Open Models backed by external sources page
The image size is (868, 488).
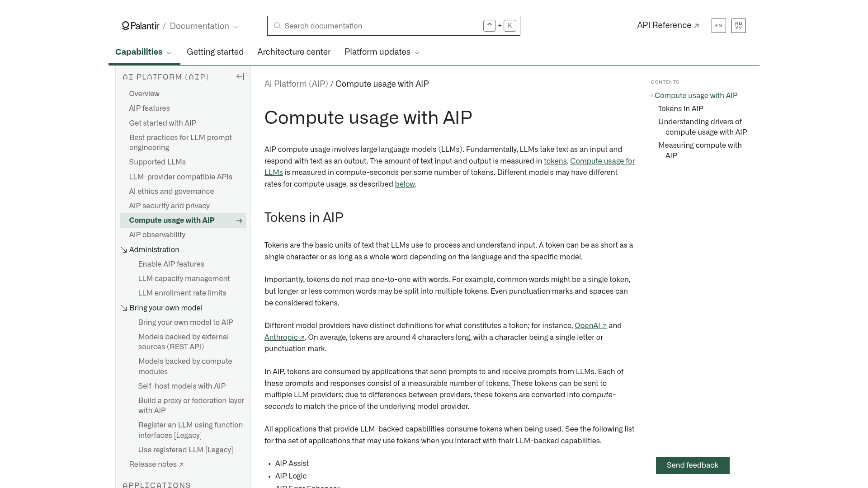[184, 342]
